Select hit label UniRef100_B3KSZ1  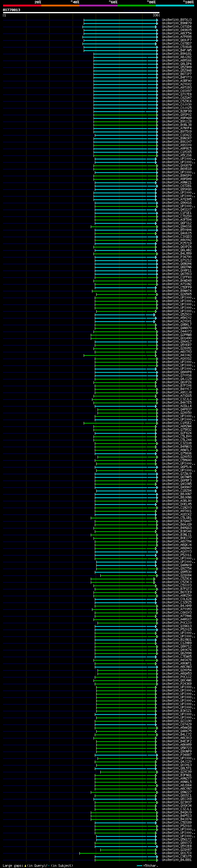coord(176,711)
